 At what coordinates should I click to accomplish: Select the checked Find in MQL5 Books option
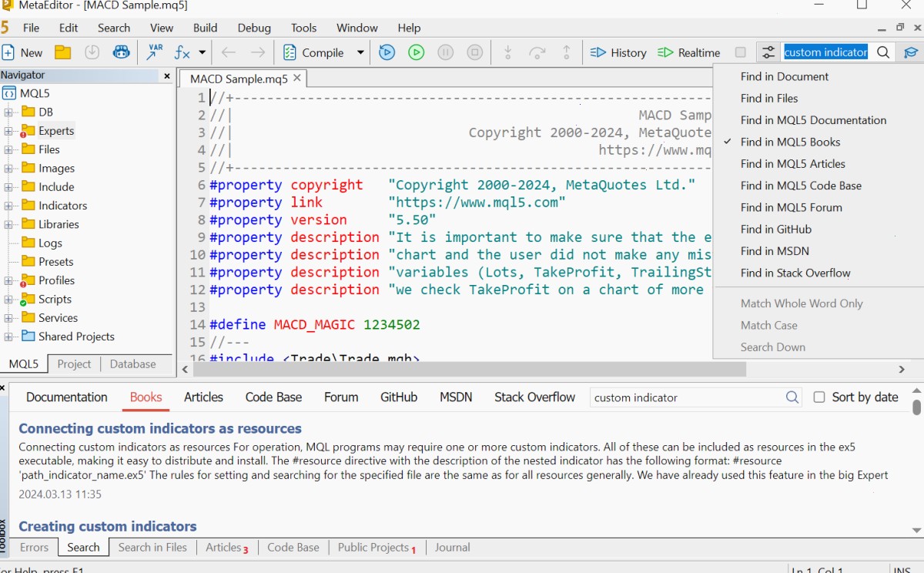790,142
